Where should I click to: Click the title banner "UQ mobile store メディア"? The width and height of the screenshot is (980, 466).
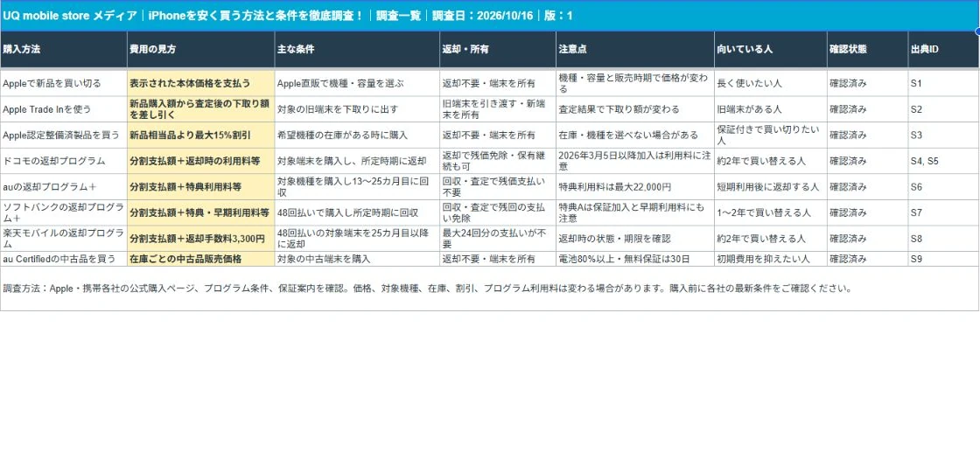489,16
